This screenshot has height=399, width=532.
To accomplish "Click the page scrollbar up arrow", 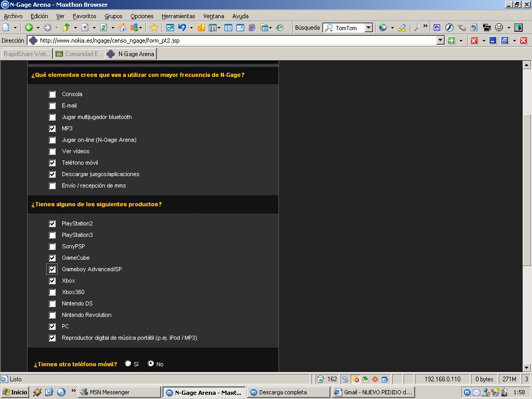I will pos(527,64).
